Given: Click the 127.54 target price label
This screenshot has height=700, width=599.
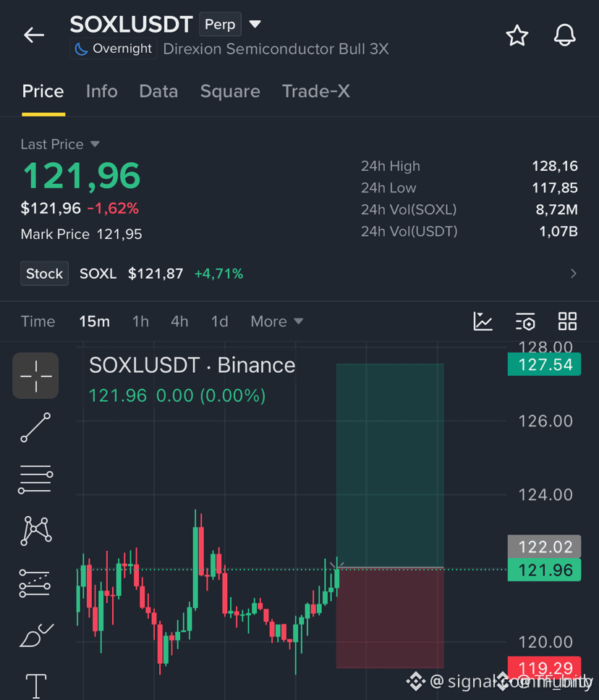Looking at the screenshot, I should (x=544, y=364).
